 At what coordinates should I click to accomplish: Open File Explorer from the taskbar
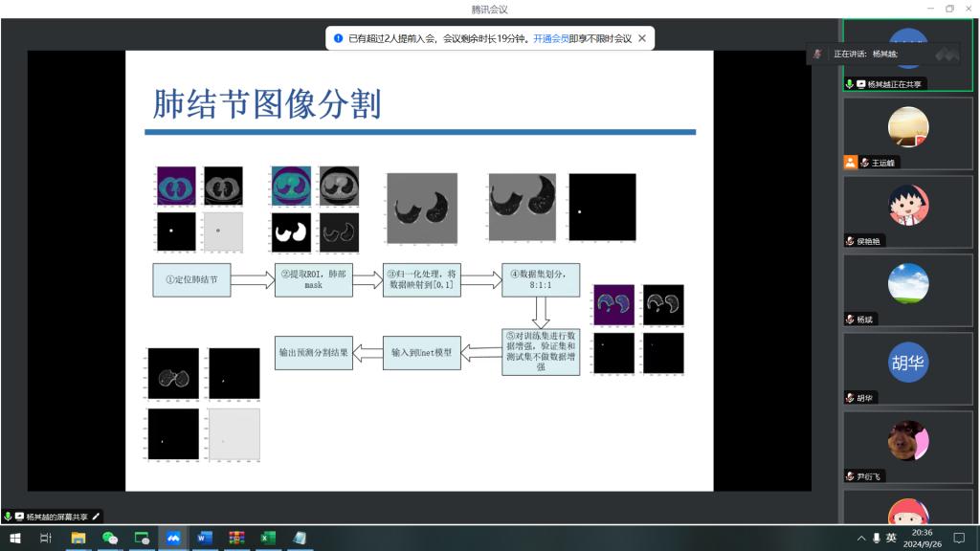click(x=78, y=539)
